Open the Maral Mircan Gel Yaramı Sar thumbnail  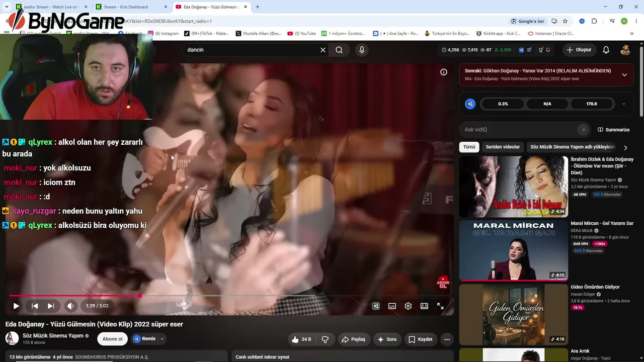point(514,250)
